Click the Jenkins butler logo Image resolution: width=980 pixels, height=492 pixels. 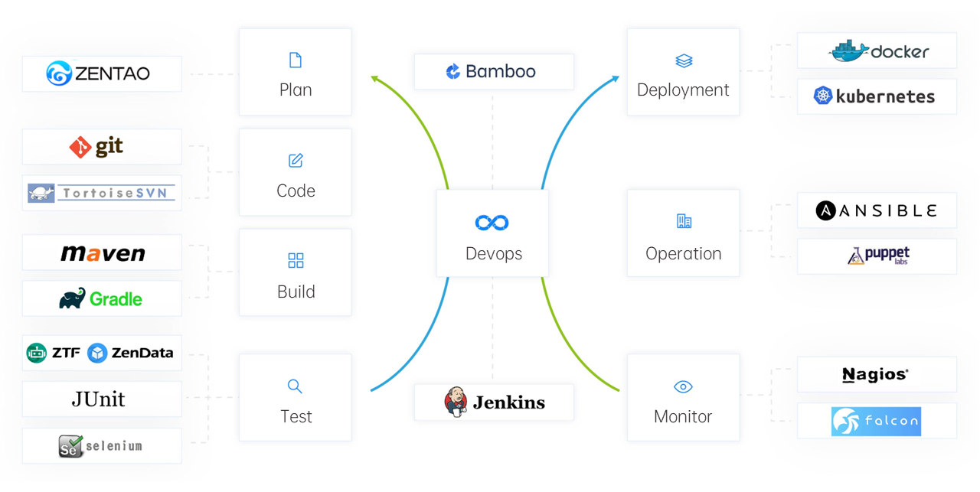point(456,402)
